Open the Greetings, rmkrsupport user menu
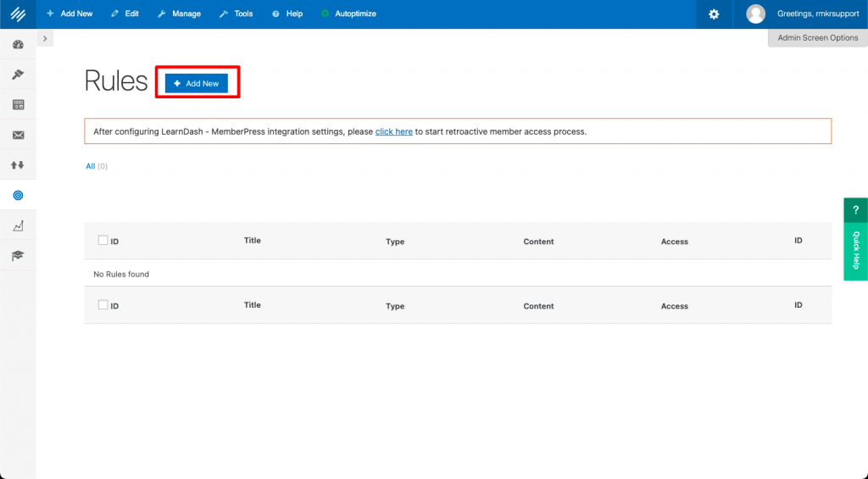Screen dimensions: 868x479 tap(802, 14)
